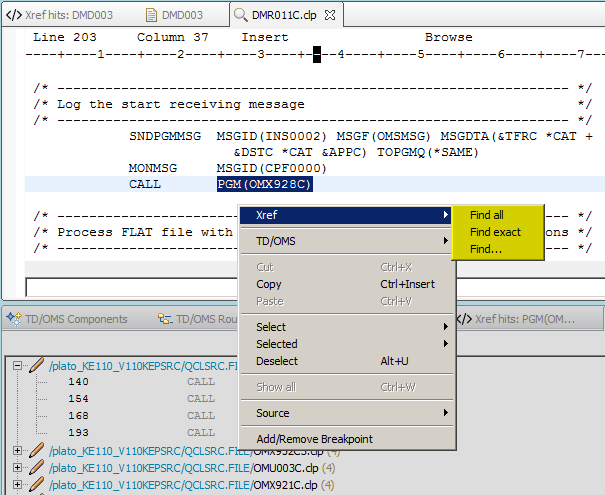Click the Xref hits: DMD003 tab icon
The image size is (605, 495).
10,15
